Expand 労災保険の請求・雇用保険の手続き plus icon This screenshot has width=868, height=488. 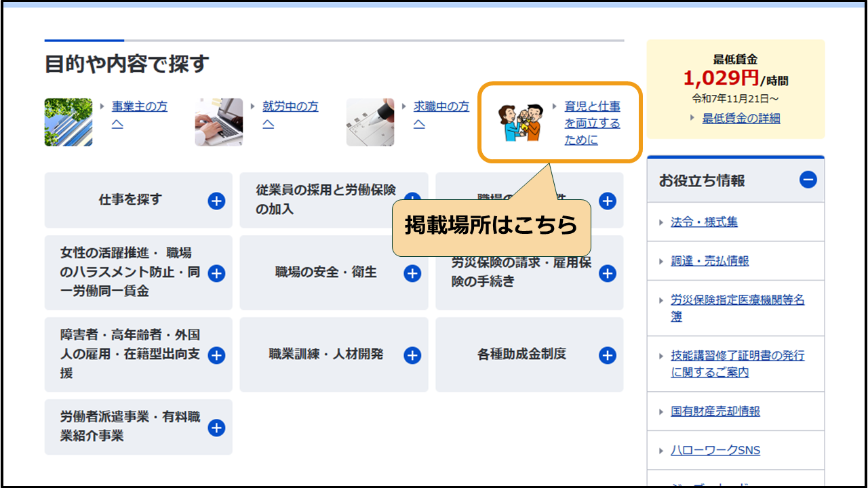click(608, 273)
